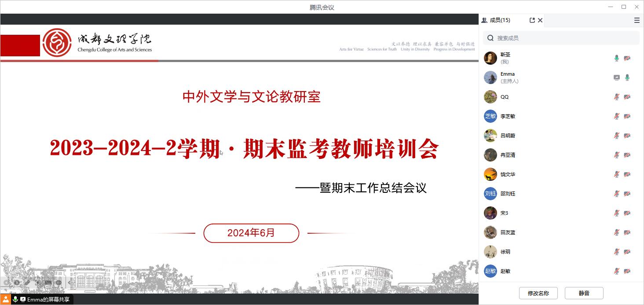
Task: Click the 静音 mute button
Action: (x=584, y=293)
